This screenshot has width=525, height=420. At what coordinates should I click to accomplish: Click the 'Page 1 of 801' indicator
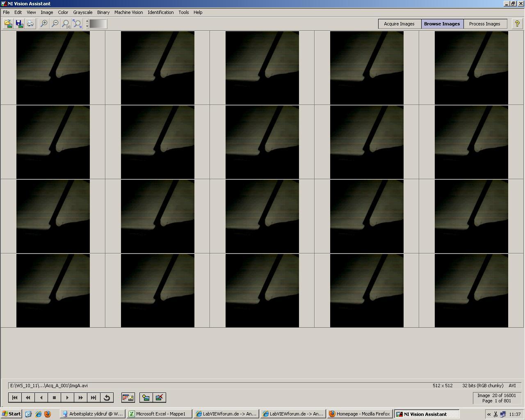click(496, 401)
